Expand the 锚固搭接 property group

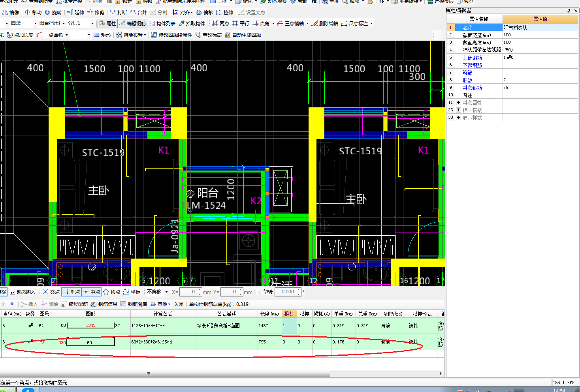click(x=458, y=110)
